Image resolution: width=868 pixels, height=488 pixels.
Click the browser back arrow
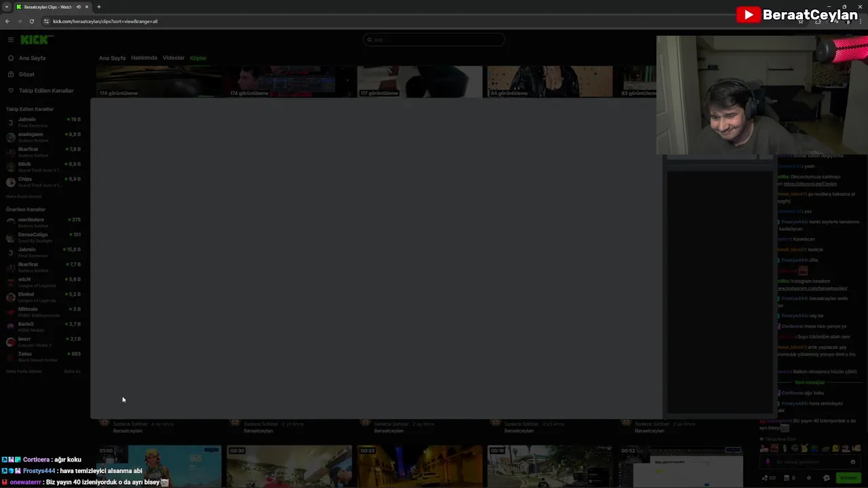tap(7, 21)
